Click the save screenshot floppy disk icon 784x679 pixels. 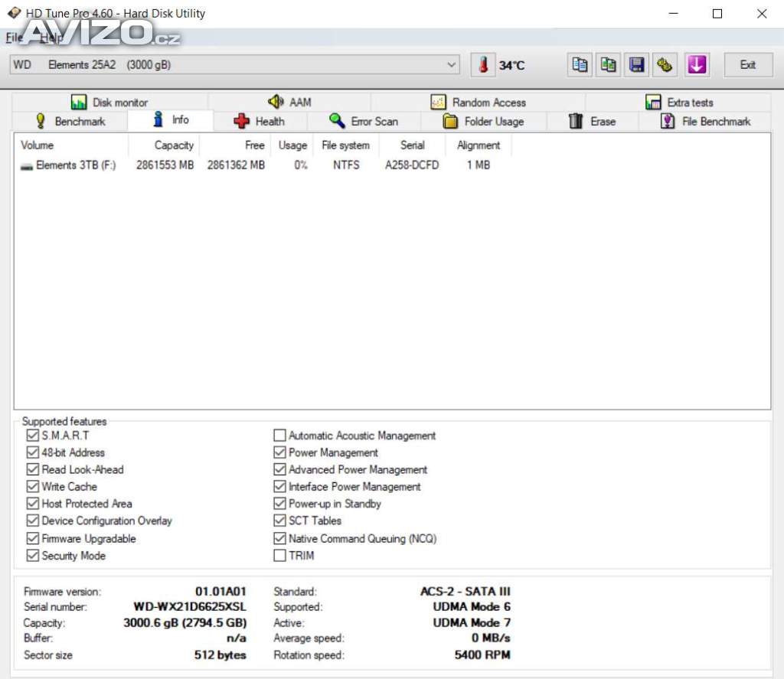(x=636, y=65)
